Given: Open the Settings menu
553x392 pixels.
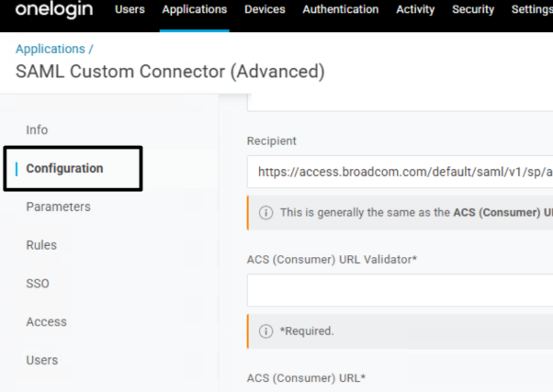Looking at the screenshot, I should pyautogui.click(x=531, y=10).
